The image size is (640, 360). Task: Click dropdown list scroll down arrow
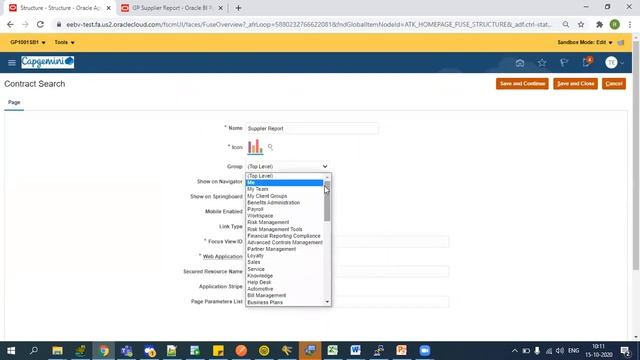point(327,302)
